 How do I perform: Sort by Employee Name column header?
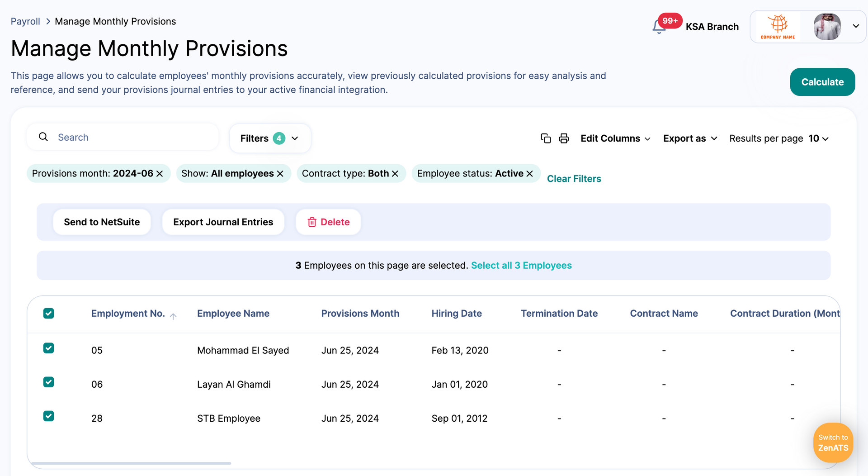(x=233, y=314)
